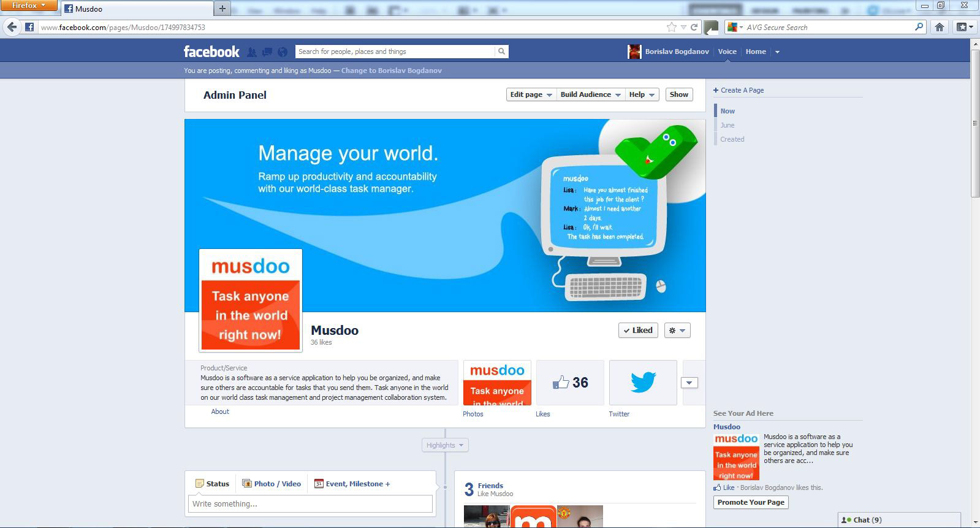Click the Borislav Bogdanov name in header
This screenshot has height=528, width=980.
click(677, 52)
